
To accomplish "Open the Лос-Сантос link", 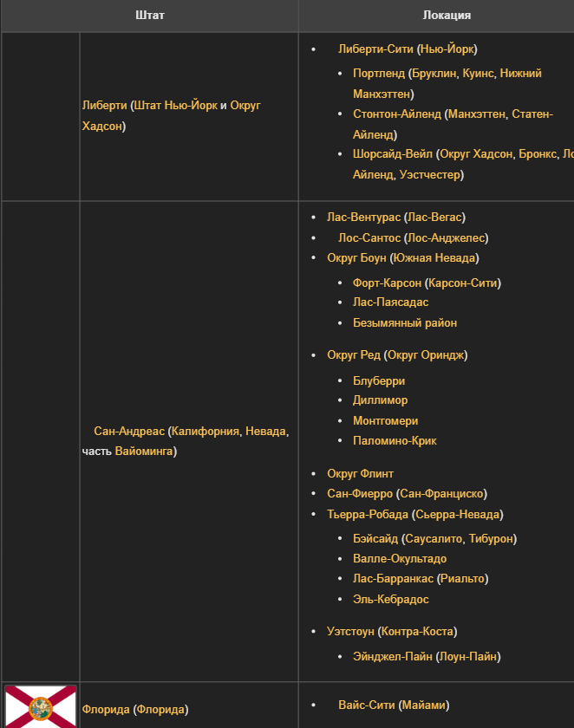I will 369,237.
